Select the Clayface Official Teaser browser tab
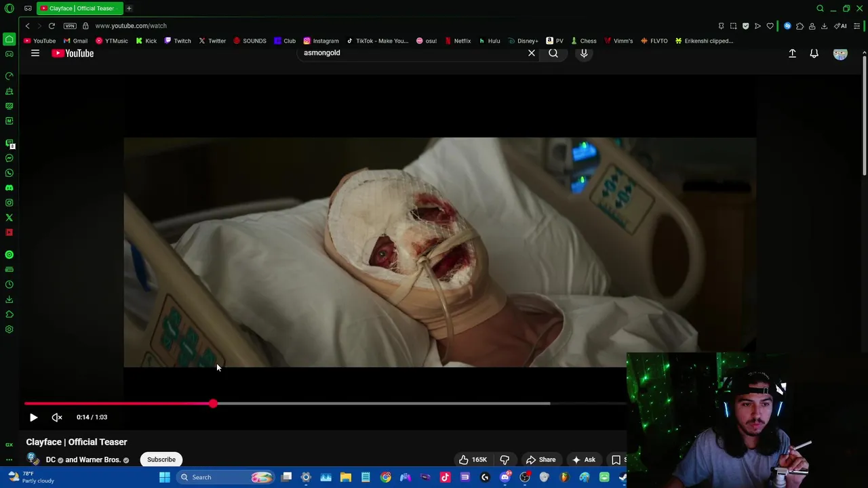Screen dimensions: 868x488 click(80, 8)
